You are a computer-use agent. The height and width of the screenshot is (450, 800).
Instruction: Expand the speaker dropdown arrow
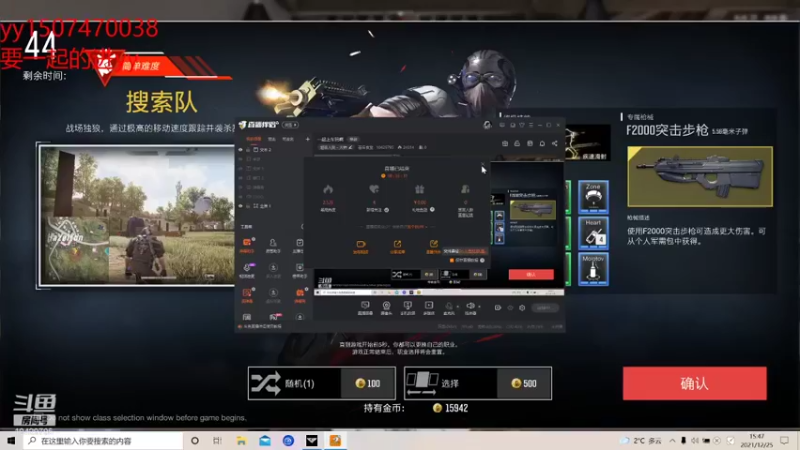[x=479, y=307]
